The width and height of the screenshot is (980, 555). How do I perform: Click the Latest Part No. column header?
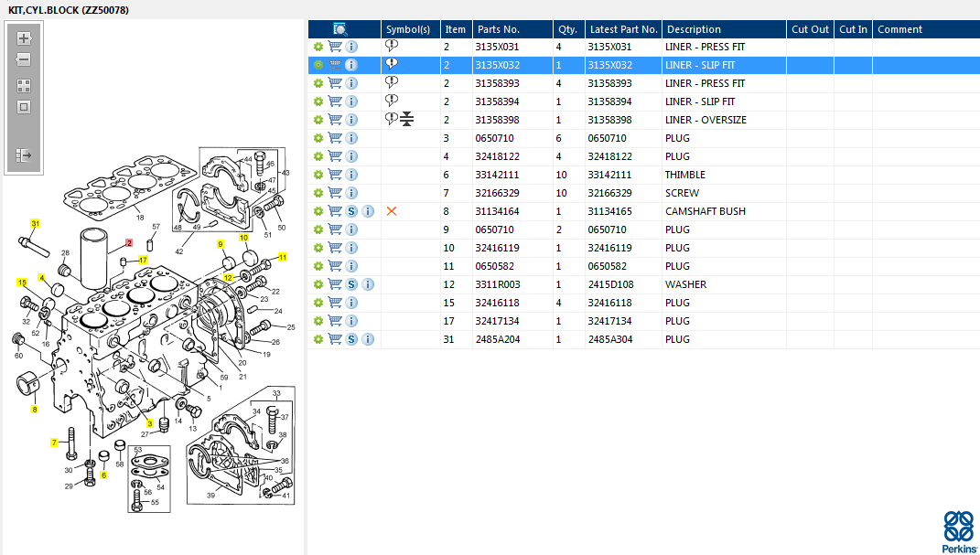[623, 29]
